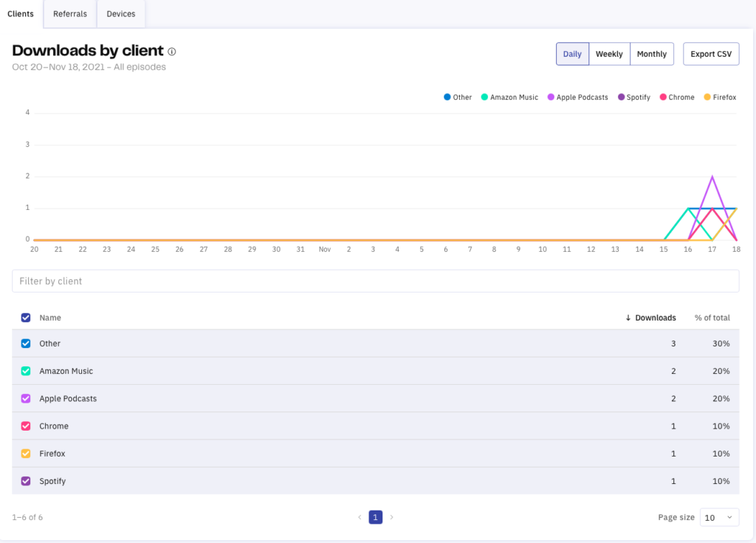Switch chart view to Weekly
The image size is (756, 543).
pos(609,53)
